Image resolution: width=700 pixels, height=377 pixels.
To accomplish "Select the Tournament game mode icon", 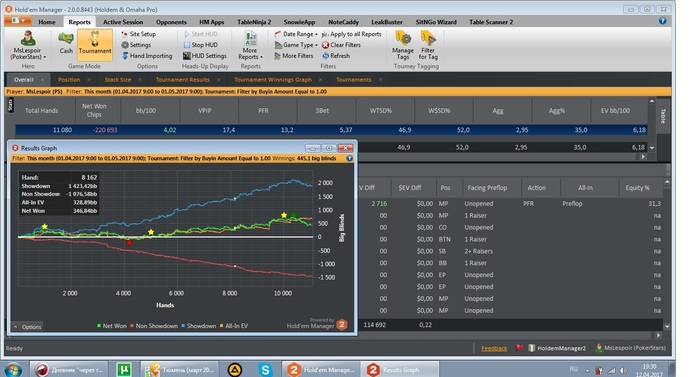I will pos(95,39).
